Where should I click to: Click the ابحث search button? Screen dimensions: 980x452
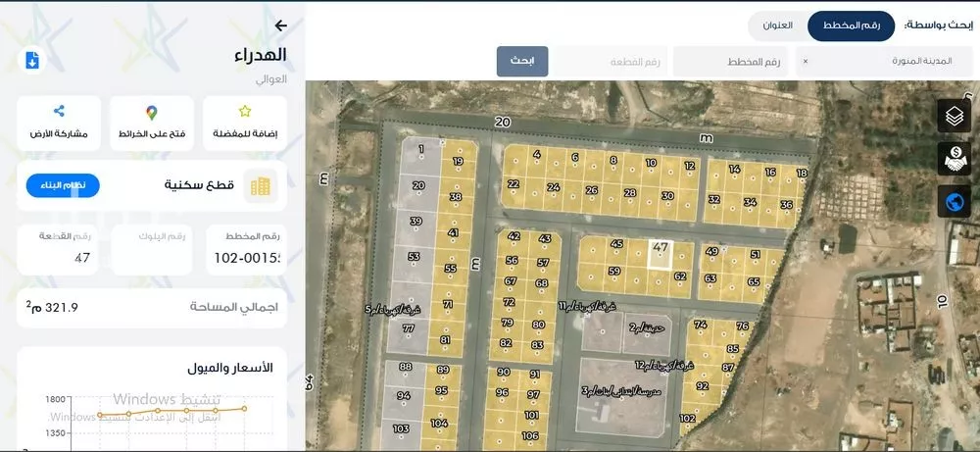522,61
